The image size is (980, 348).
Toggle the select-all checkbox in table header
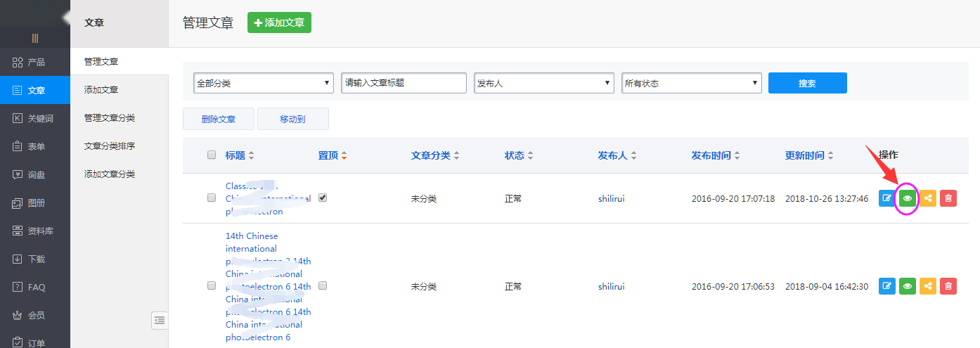click(x=212, y=155)
